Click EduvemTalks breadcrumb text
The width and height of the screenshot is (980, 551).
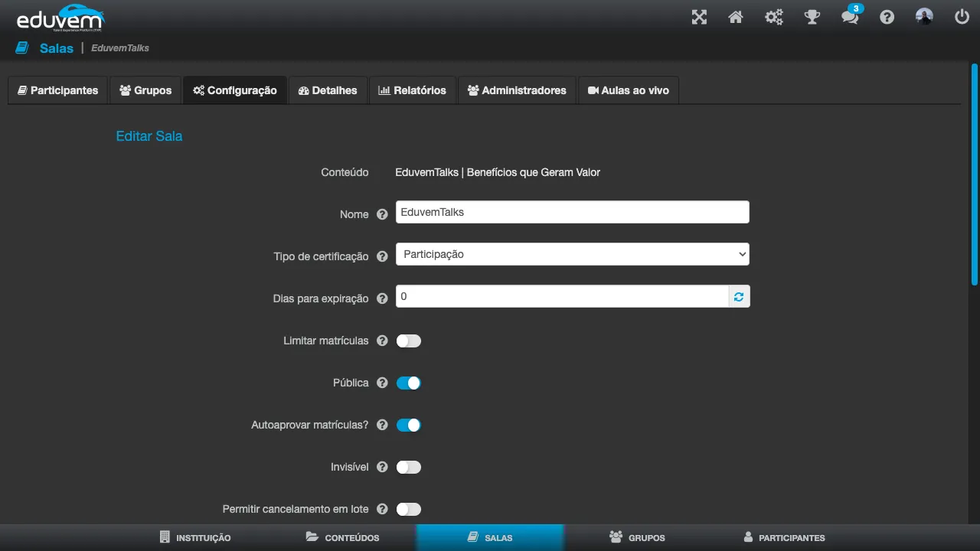tap(120, 48)
